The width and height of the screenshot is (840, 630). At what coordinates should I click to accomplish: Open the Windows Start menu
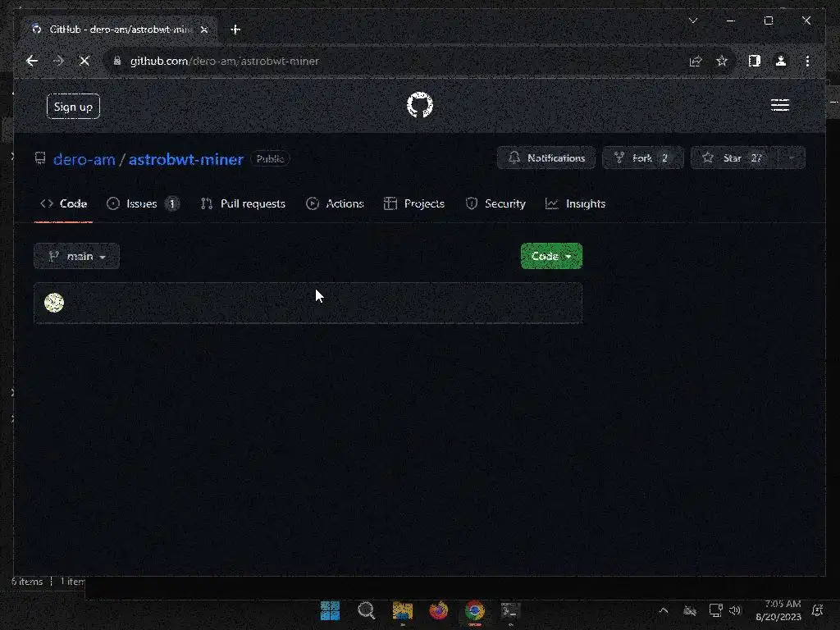click(x=330, y=610)
